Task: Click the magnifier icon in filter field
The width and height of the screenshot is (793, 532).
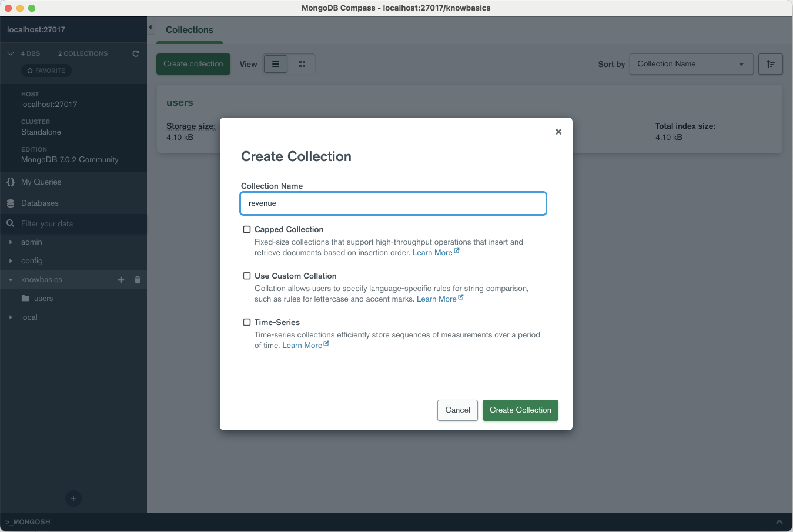Action: coord(11,223)
